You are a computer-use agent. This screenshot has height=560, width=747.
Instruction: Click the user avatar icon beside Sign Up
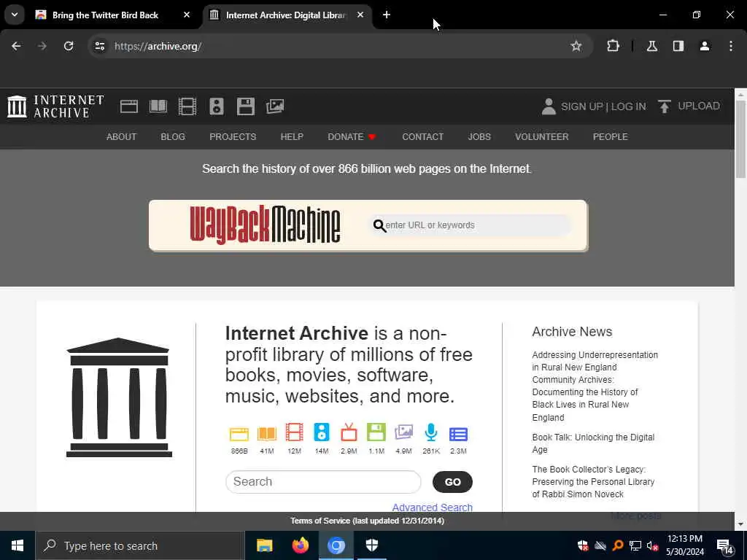tap(549, 106)
